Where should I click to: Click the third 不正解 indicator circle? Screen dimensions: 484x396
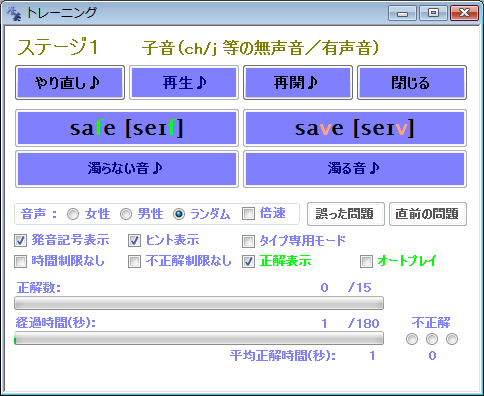[452, 339]
